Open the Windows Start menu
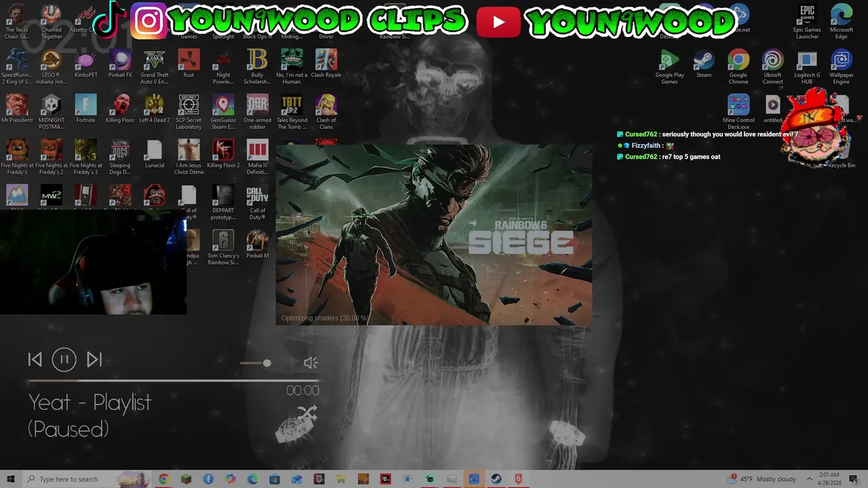The image size is (868, 488). (10, 479)
